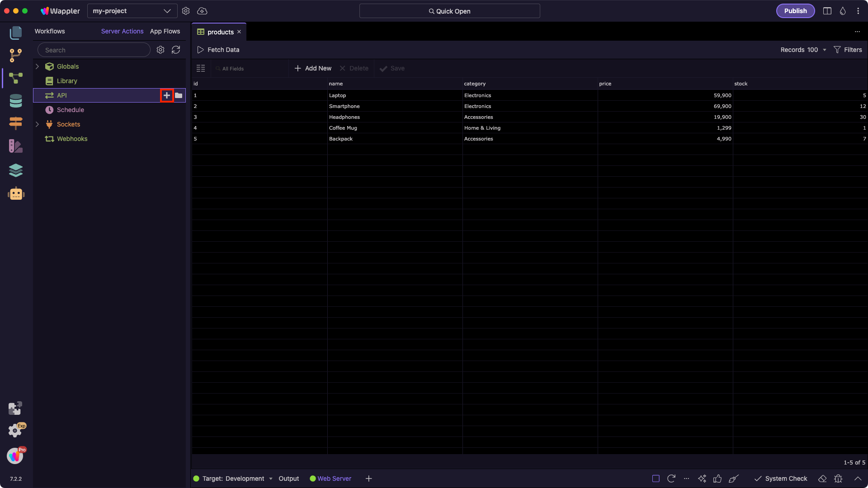Image resolution: width=868 pixels, height=488 pixels.
Task: Select the Webhooks tree item
Action: click(x=72, y=139)
